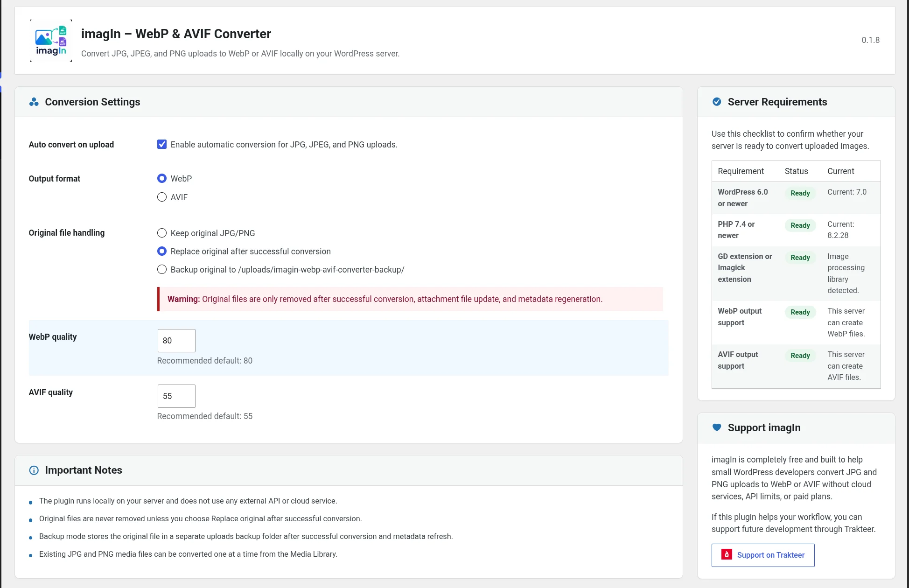The image size is (909, 588).
Task: Select the WebP output format
Action: pos(162,178)
